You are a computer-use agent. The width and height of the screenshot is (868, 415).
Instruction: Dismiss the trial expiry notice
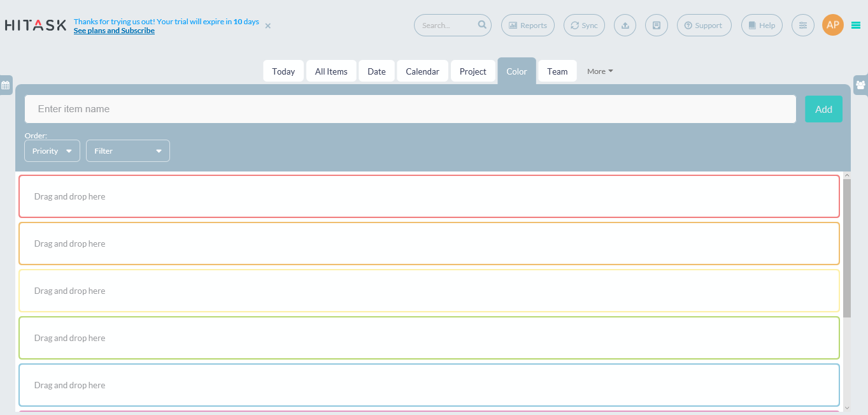pyautogui.click(x=268, y=26)
